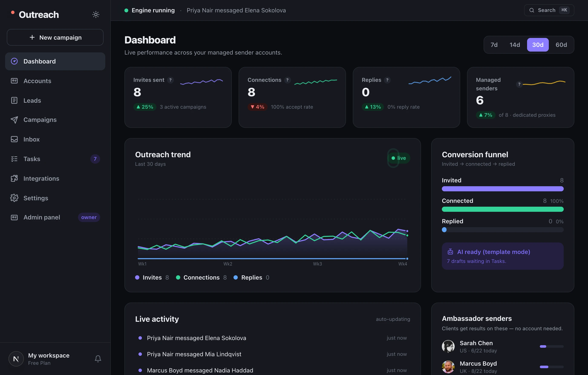This screenshot has width=588, height=375.
Task: Click the 4% change badge on Connections
Action: click(x=257, y=107)
